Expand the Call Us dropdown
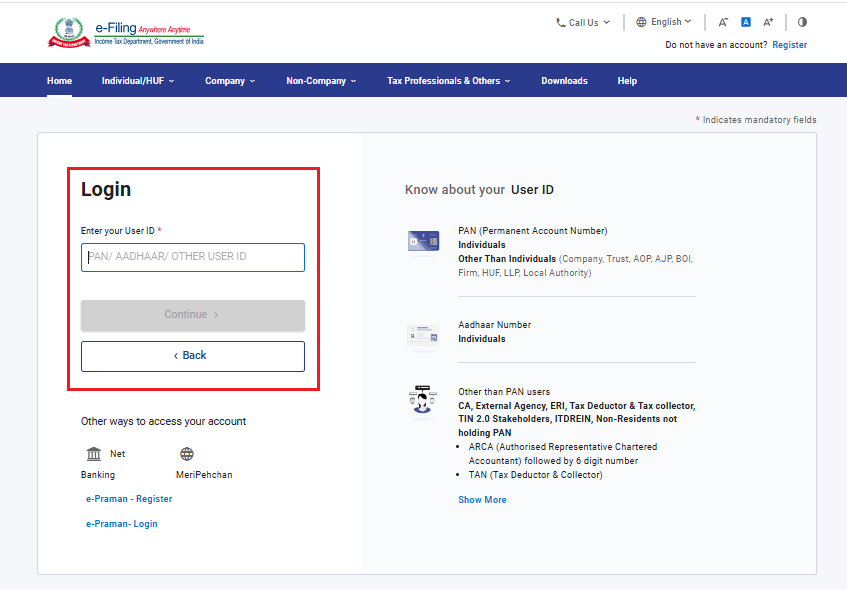The image size is (847, 589). click(583, 23)
